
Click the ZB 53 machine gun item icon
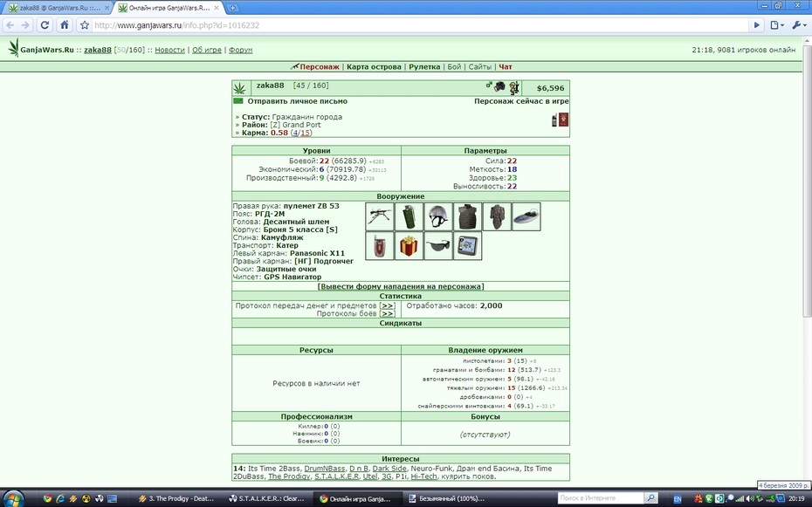click(380, 216)
